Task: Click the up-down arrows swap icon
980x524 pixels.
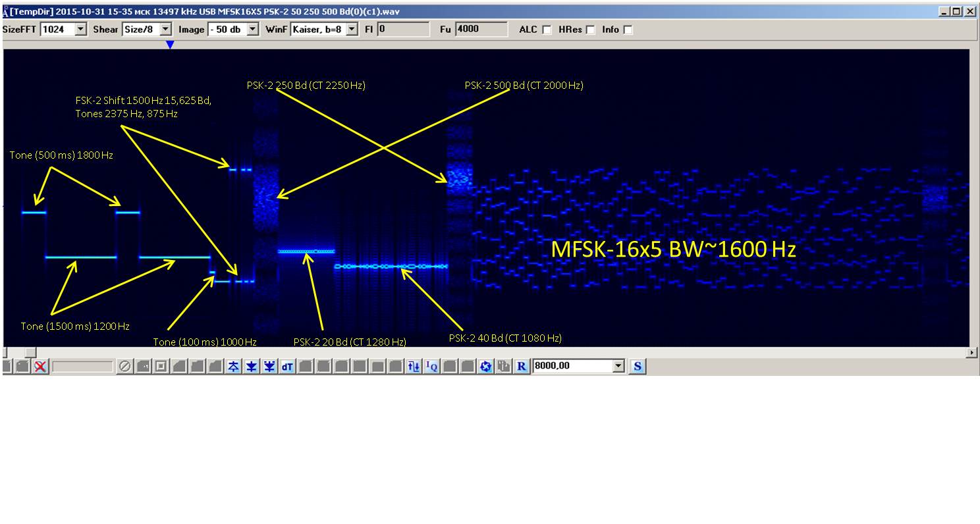Action: click(414, 367)
